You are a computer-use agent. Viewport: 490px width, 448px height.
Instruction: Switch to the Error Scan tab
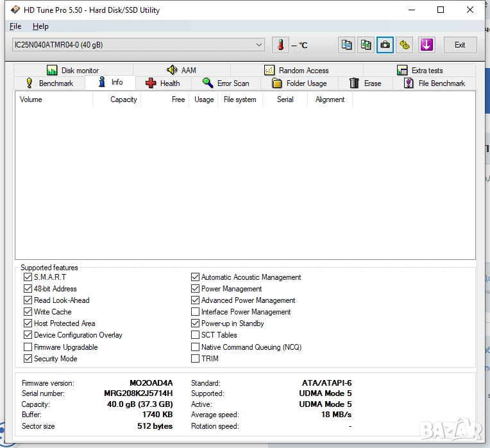click(226, 83)
